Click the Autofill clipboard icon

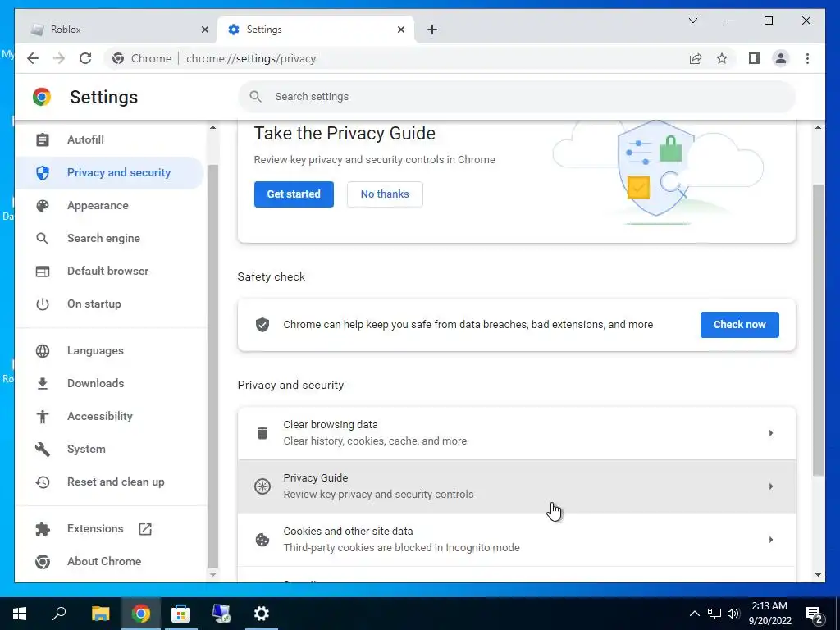point(43,139)
